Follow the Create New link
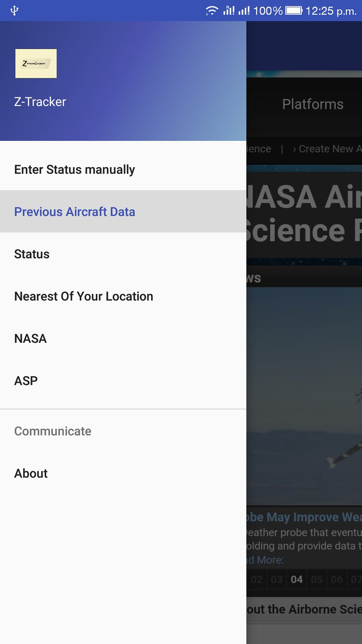 tap(328, 149)
